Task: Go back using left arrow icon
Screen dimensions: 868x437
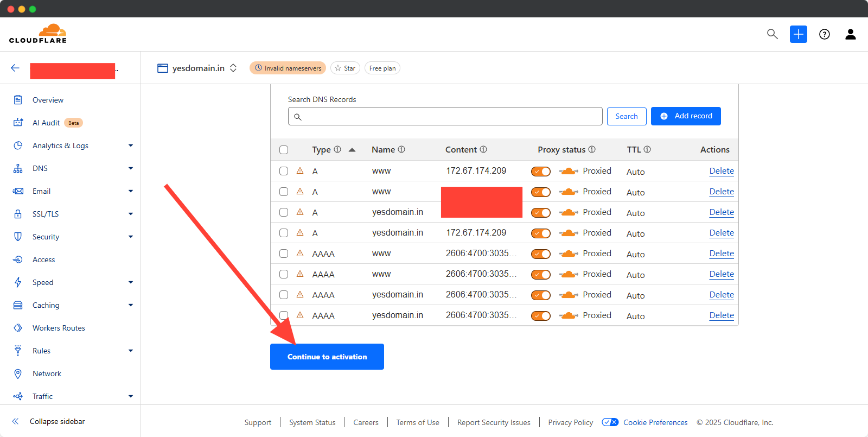Action: [15, 68]
